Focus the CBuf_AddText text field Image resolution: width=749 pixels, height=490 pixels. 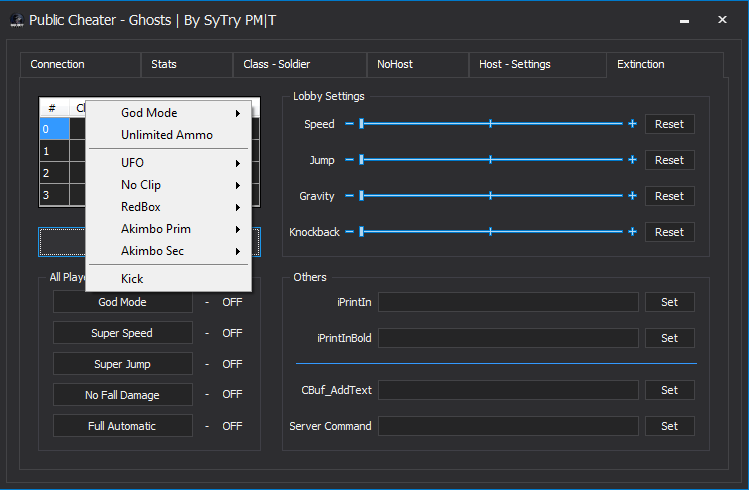(x=508, y=390)
